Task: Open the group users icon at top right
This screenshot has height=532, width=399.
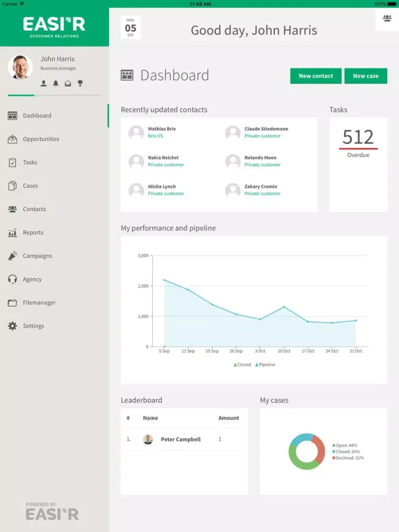Action: click(387, 18)
